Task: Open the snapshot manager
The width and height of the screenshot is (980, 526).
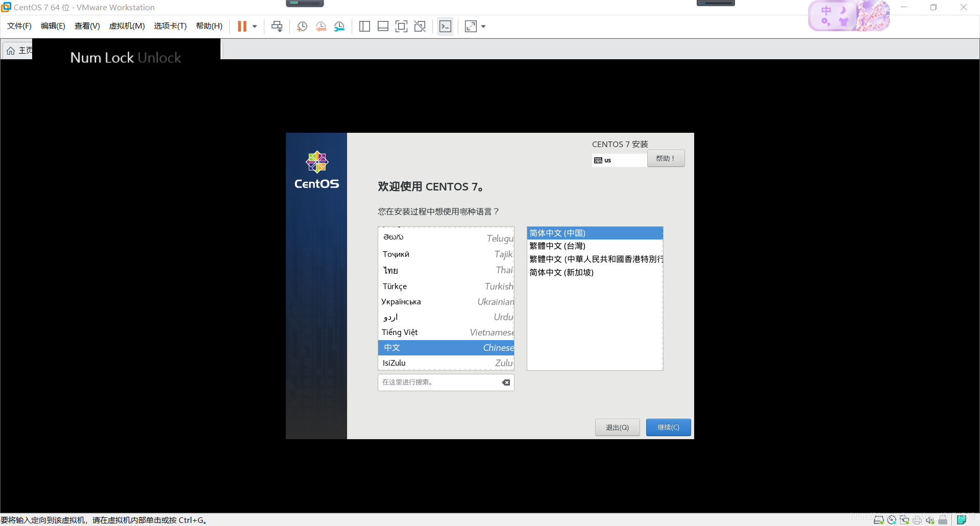Action: click(339, 26)
